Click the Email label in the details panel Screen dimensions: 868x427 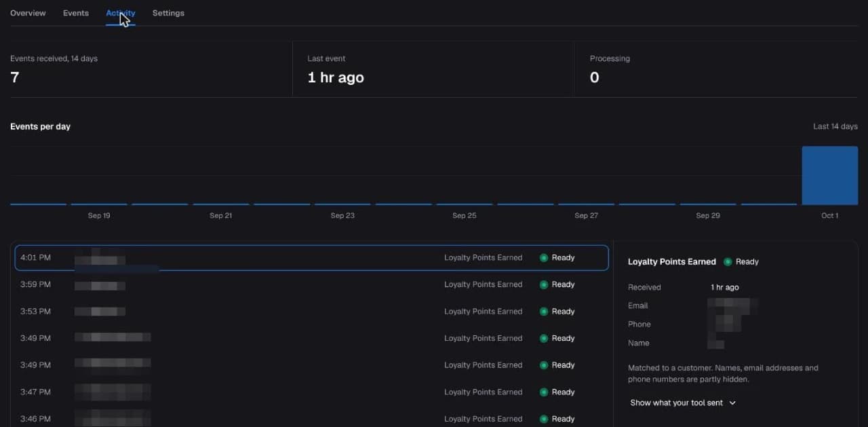pyautogui.click(x=638, y=305)
